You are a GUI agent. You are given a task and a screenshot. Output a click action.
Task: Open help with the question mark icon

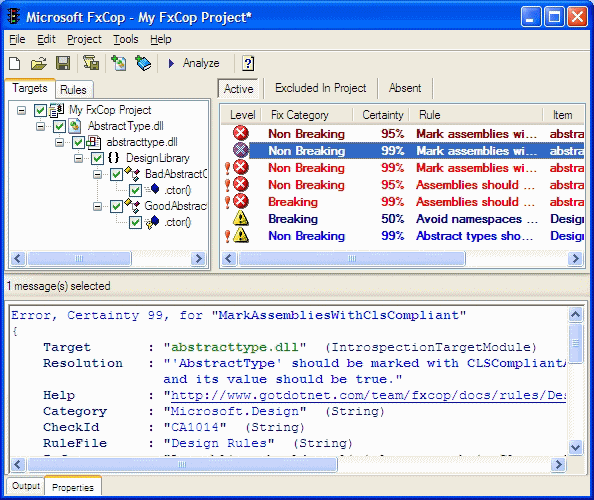[x=248, y=63]
